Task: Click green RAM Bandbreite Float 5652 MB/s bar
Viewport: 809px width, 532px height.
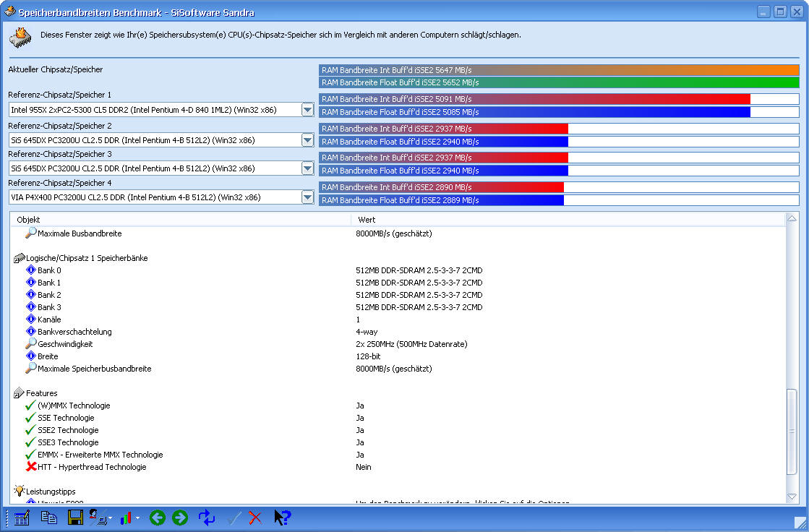Action: pyautogui.click(x=559, y=82)
